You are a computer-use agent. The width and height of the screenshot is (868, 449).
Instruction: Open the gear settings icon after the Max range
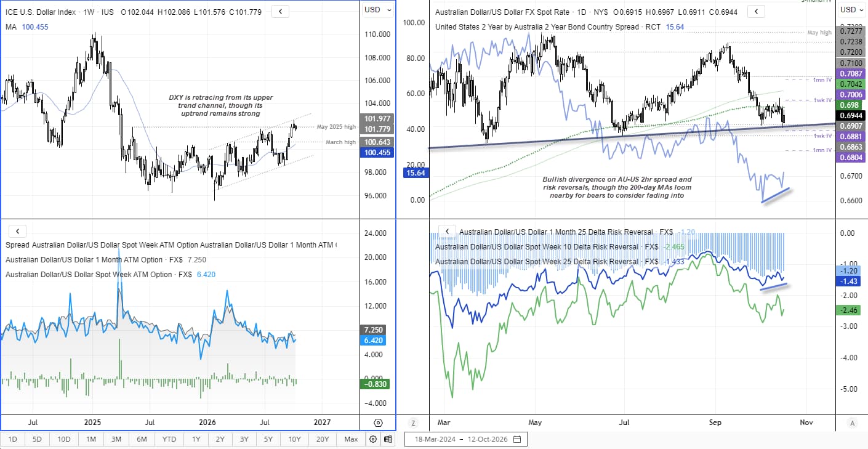click(372, 439)
